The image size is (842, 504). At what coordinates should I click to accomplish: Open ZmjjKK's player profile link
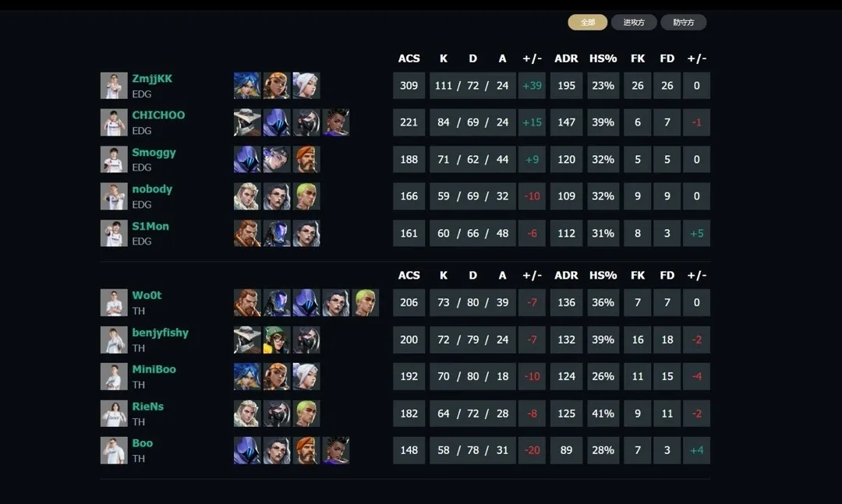click(152, 79)
